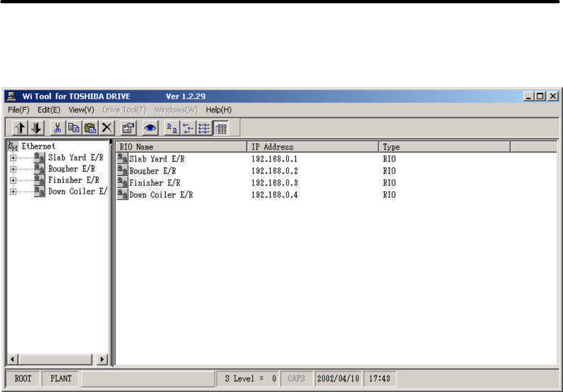Open Properties via the toolbar icon
The image size is (563, 392).
pyautogui.click(x=126, y=128)
